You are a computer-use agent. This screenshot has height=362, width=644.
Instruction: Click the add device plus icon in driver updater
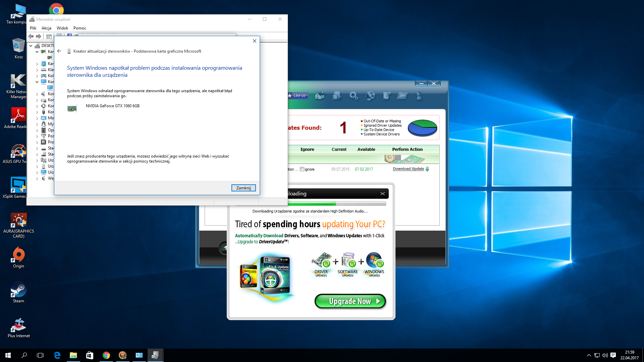pyautogui.click(x=387, y=96)
